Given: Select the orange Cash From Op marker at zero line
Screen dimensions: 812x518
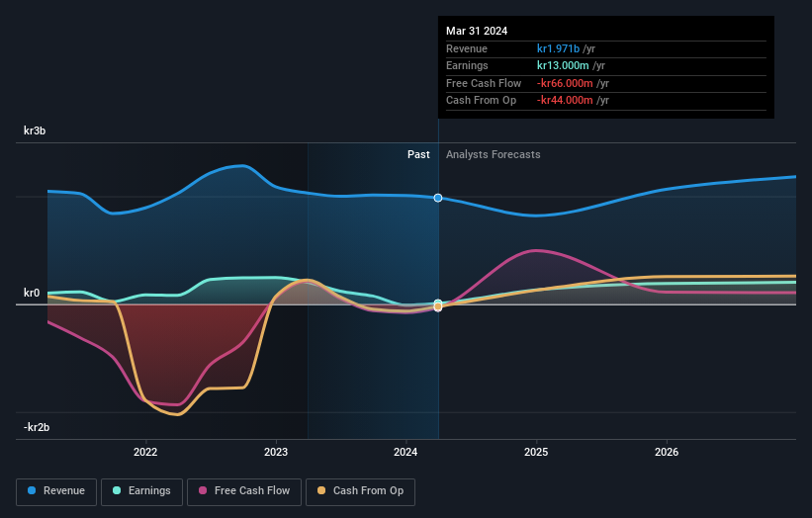Looking at the screenshot, I should point(438,306).
